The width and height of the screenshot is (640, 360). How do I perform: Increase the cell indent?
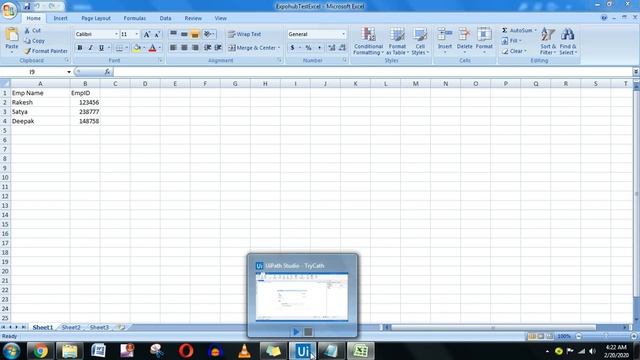218,48
